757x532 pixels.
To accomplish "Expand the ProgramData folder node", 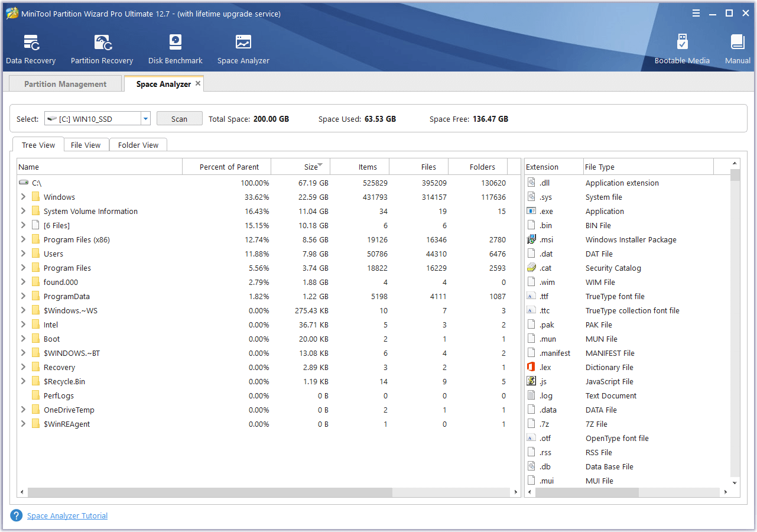I will (23, 296).
